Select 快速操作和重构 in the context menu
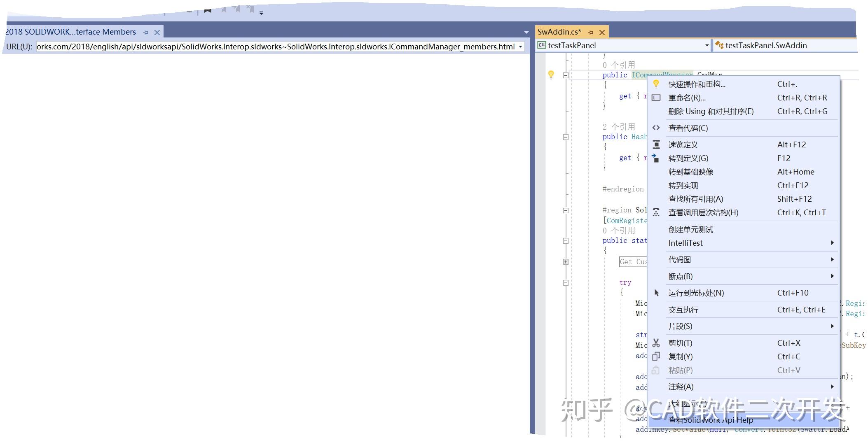 tap(744, 84)
